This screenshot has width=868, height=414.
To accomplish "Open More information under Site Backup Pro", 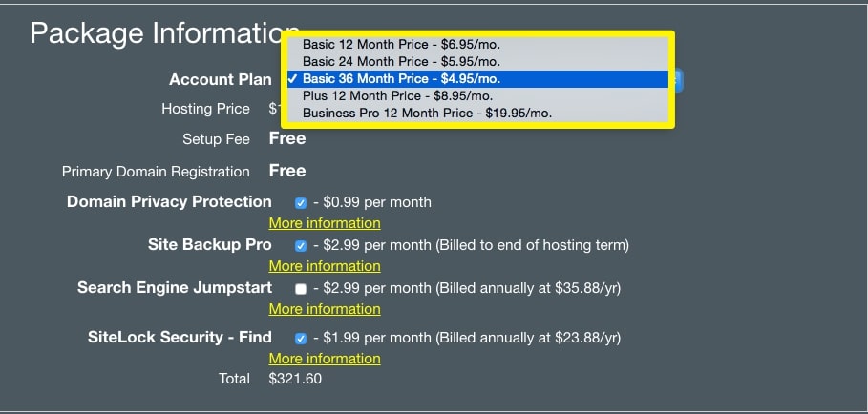I will pos(325,266).
